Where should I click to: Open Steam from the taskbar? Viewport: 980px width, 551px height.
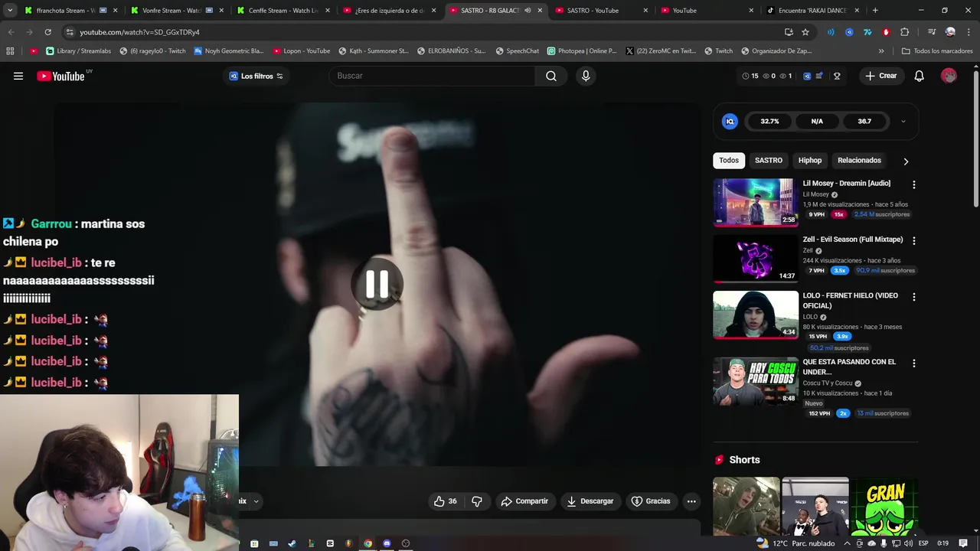pos(292,543)
